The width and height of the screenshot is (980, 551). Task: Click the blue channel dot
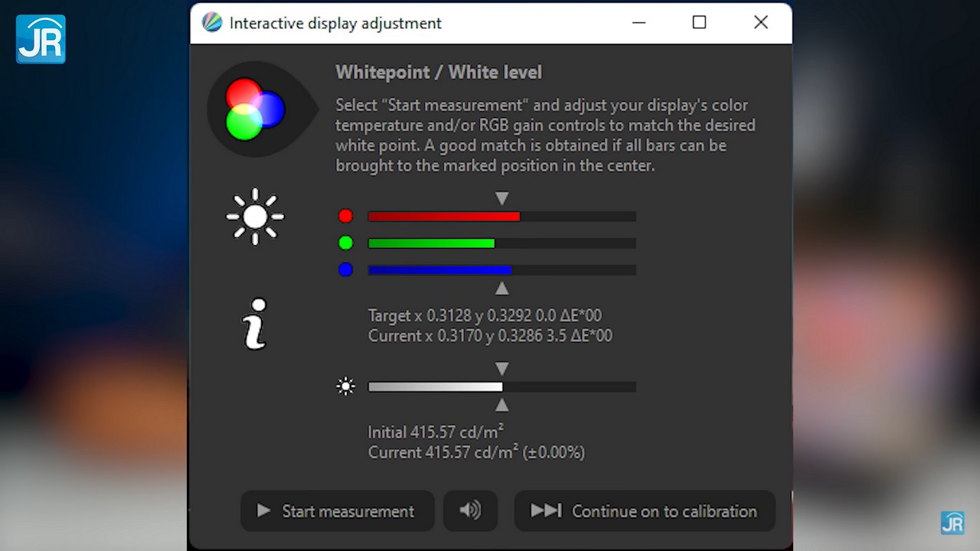pyautogui.click(x=345, y=269)
